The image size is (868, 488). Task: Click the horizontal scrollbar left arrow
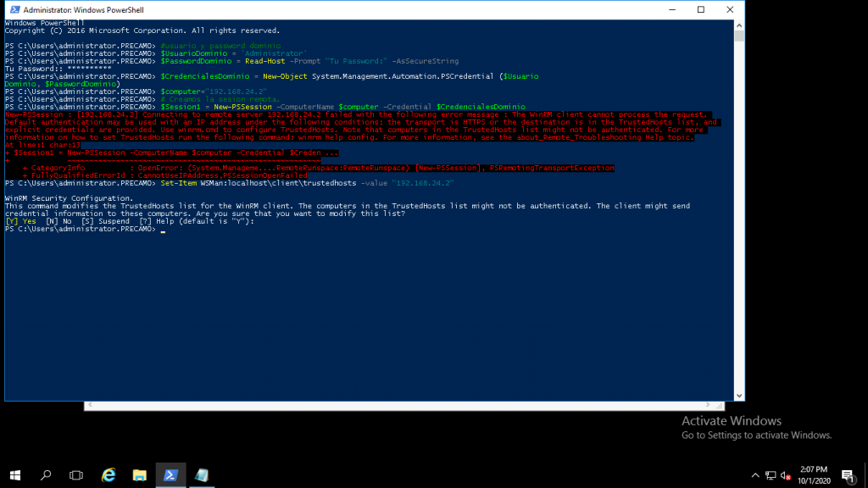[x=90, y=405]
